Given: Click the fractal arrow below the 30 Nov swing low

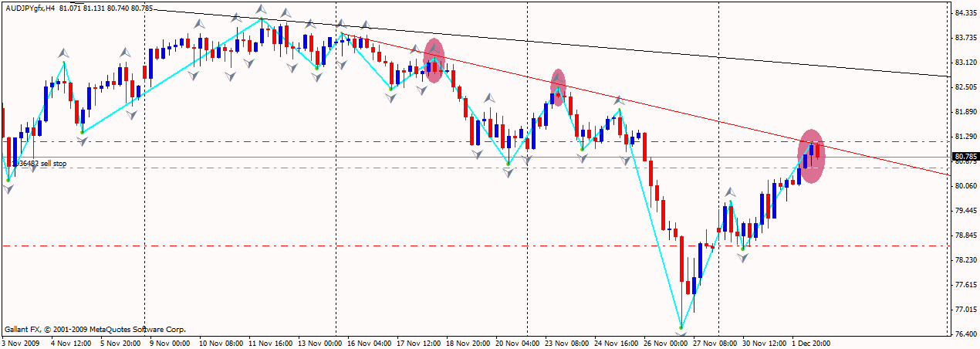Looking at the screenshot, I should (742, 258).
